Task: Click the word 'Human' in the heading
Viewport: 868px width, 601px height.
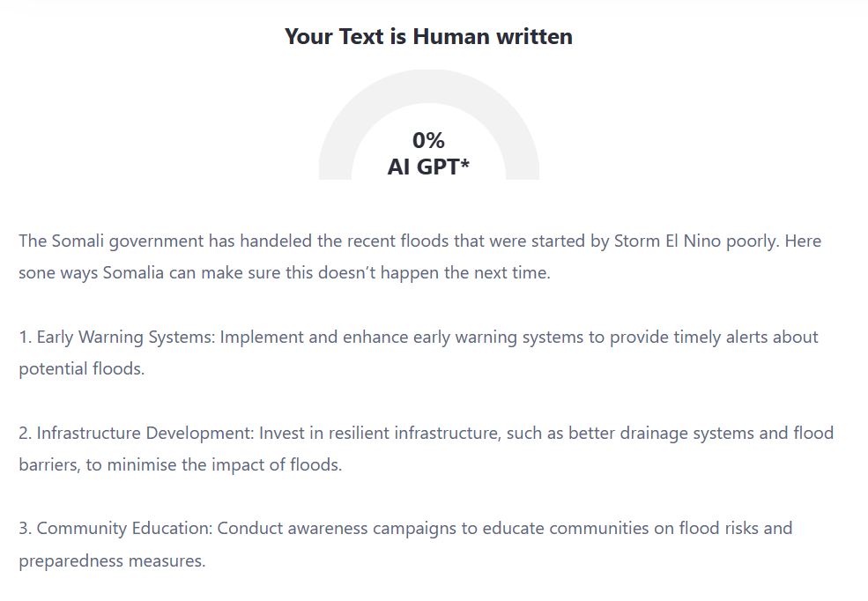Action: [x=451, y=36]
